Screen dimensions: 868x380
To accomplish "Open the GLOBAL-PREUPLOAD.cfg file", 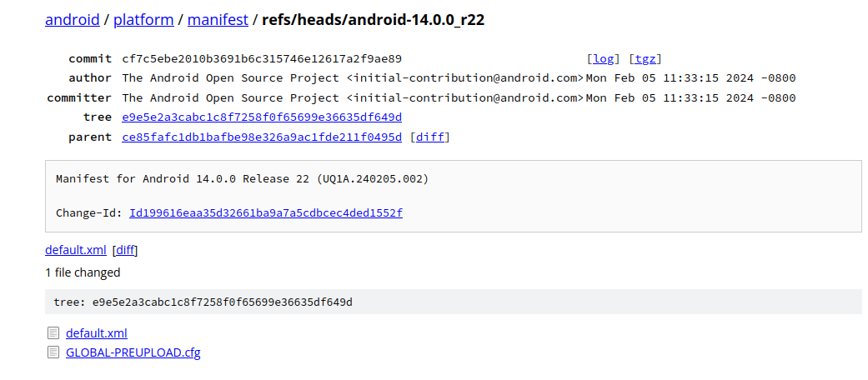I will pos(133,352).
